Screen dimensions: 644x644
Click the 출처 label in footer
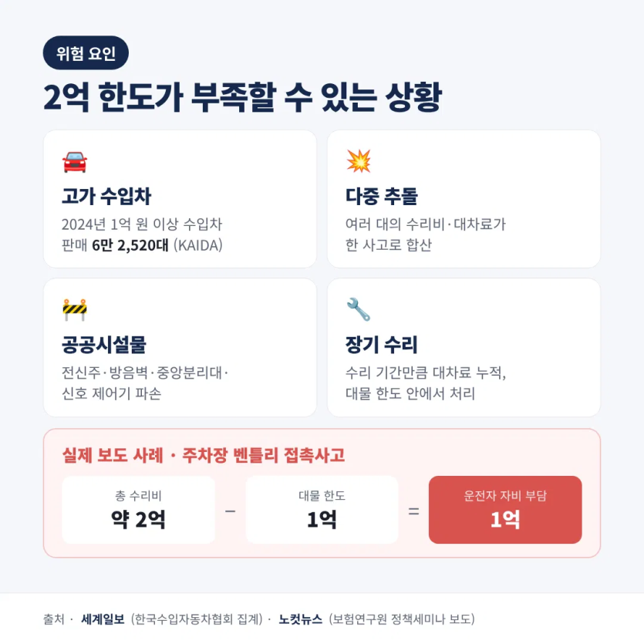click(x=54, y=619)
